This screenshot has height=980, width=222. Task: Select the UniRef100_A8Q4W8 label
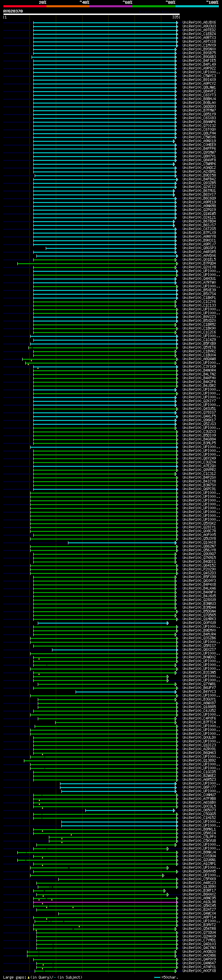point(199,359)
